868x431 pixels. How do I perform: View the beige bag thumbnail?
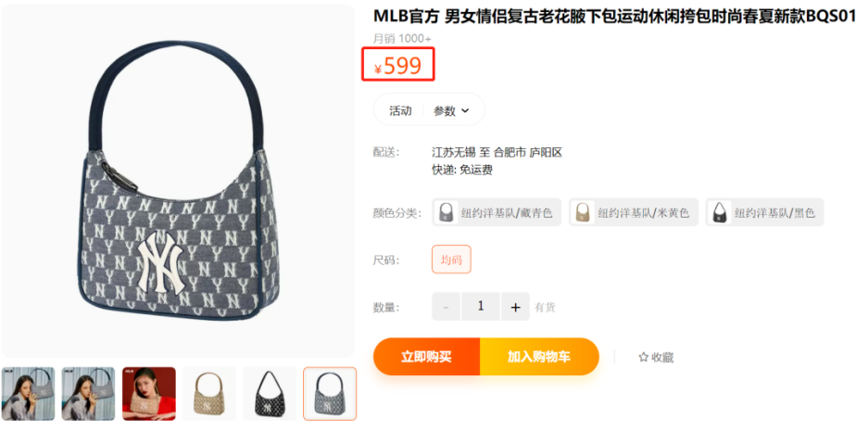(209, 394)
